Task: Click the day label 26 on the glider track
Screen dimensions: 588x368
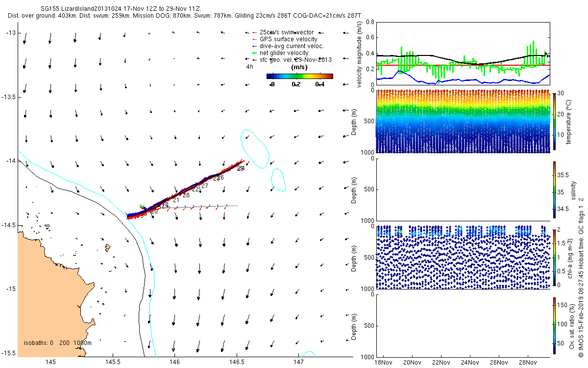Action: pos(220,178)
